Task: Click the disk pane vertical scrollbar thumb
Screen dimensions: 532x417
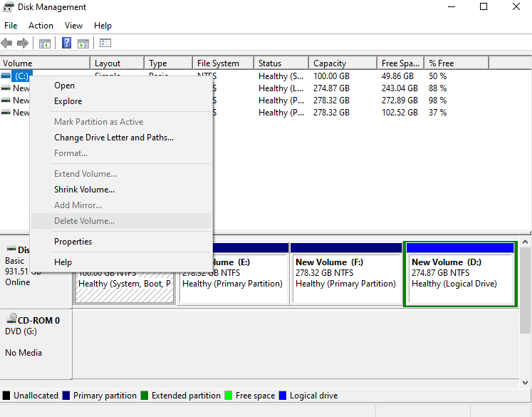Action: (525, 290)
